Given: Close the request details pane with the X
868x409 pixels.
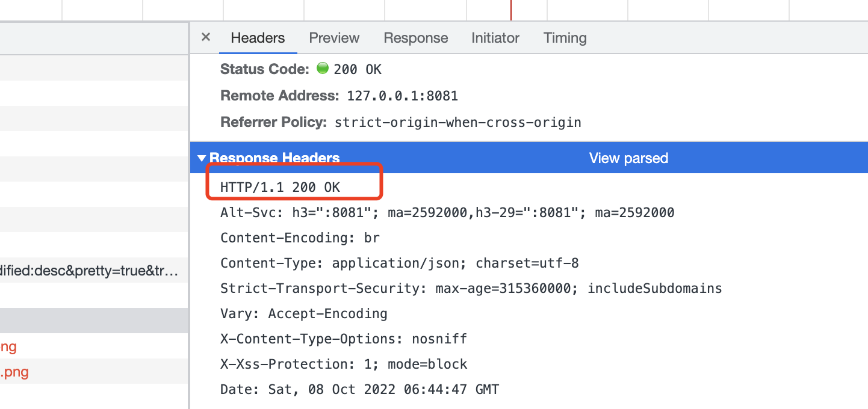Looking at the screenshot, I should click(x=205, y=37).
